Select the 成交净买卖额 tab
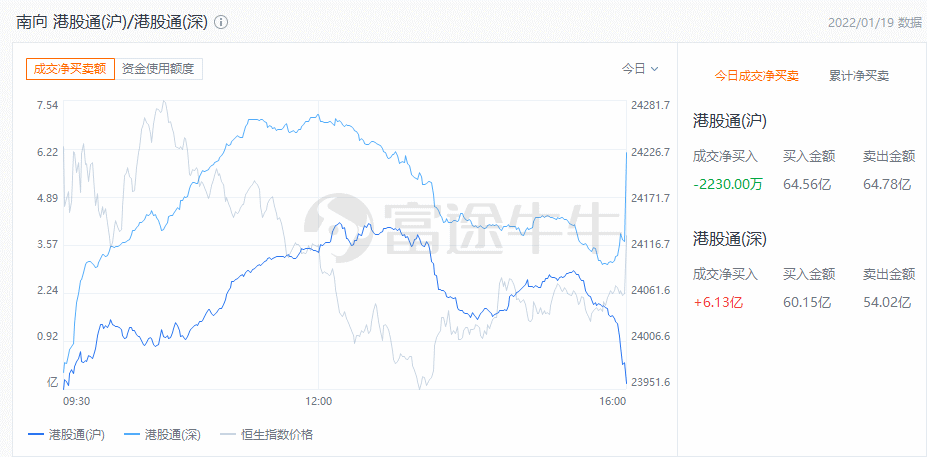927x457 pixels. 70,69
